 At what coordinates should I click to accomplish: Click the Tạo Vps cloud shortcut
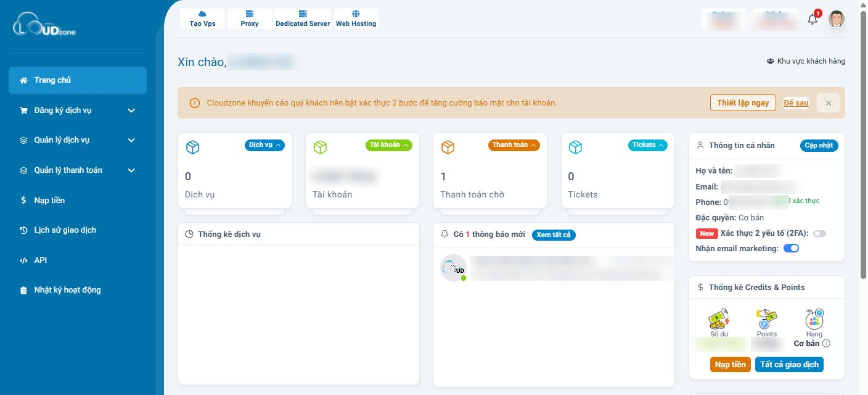pos(202,19)
